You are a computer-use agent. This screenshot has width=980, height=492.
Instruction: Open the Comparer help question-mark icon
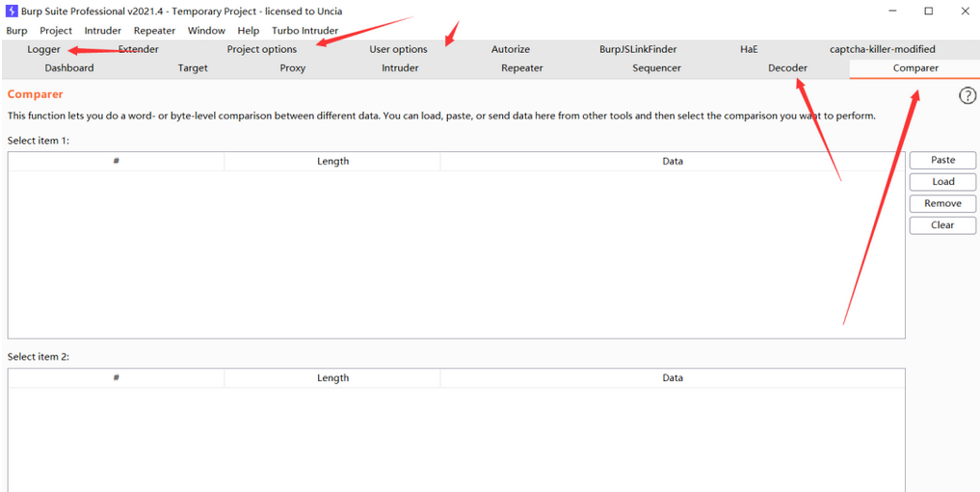coord(967,95)
